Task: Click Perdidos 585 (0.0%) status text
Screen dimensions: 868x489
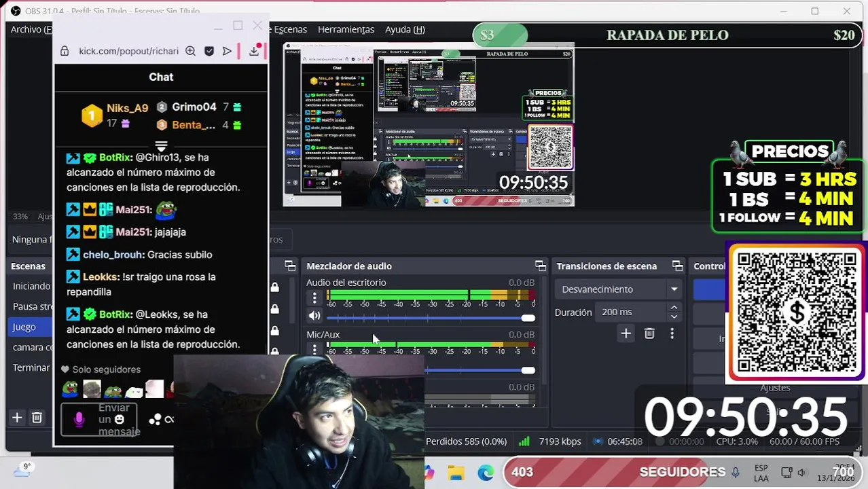Action: 466,441
